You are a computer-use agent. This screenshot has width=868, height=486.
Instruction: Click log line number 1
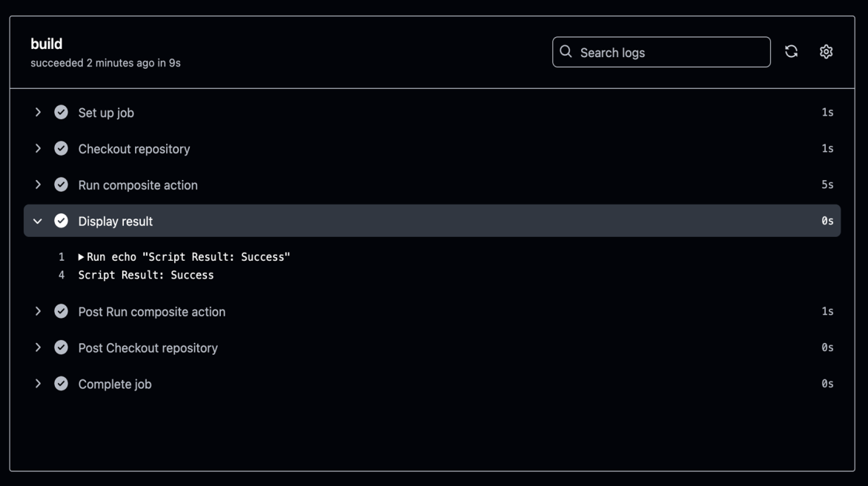click(x=62, y=257)
